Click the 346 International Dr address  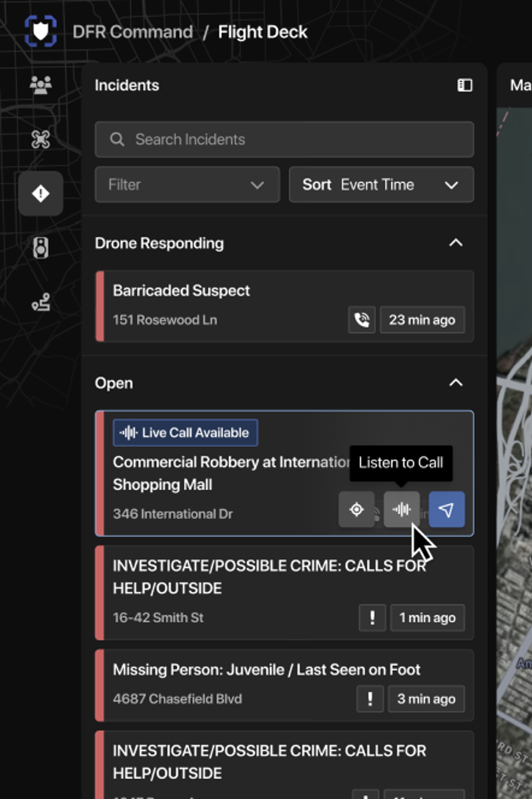coord(173,514)
